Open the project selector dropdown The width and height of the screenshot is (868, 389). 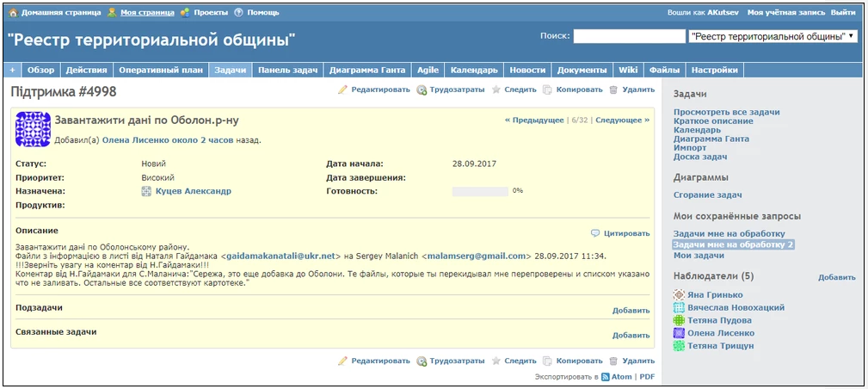(773, 36)
